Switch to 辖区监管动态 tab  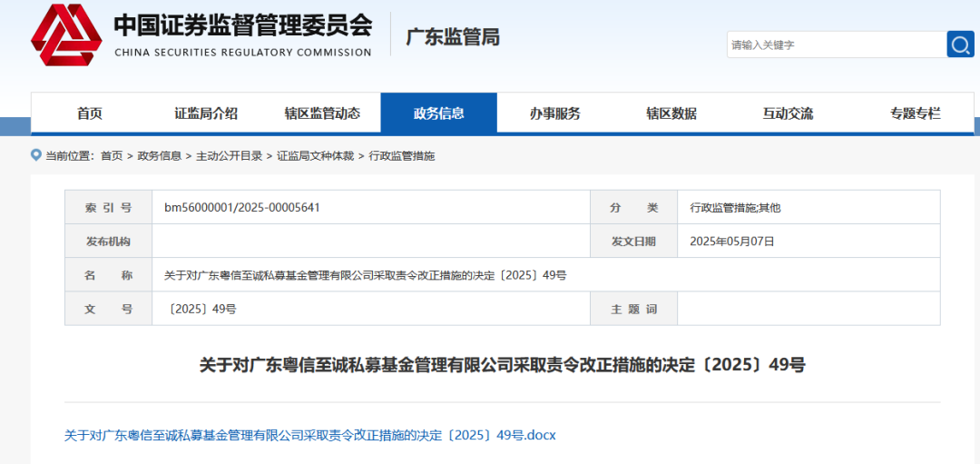coord(322,114)
